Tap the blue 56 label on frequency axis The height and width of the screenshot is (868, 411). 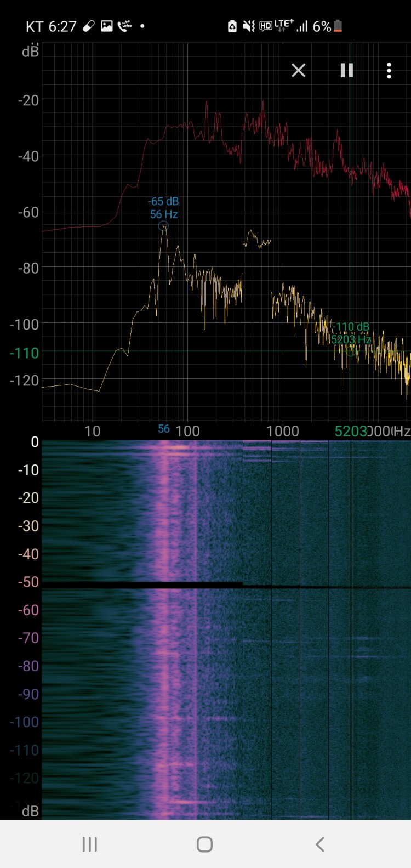163,429
